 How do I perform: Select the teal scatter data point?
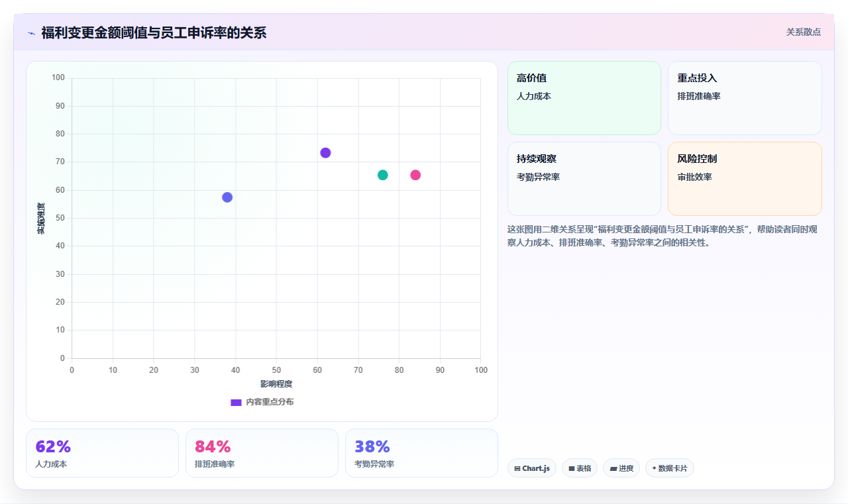(382, 175)
